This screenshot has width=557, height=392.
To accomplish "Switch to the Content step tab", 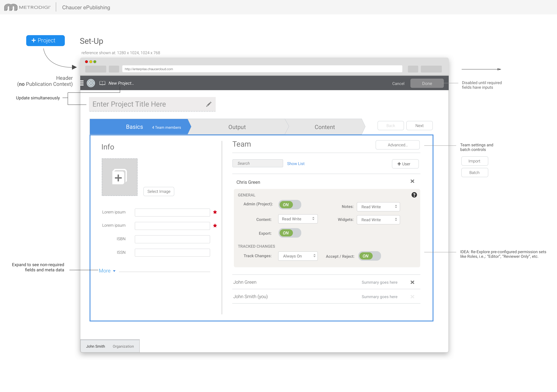I will pyautogui.click(x=324, y=127).
